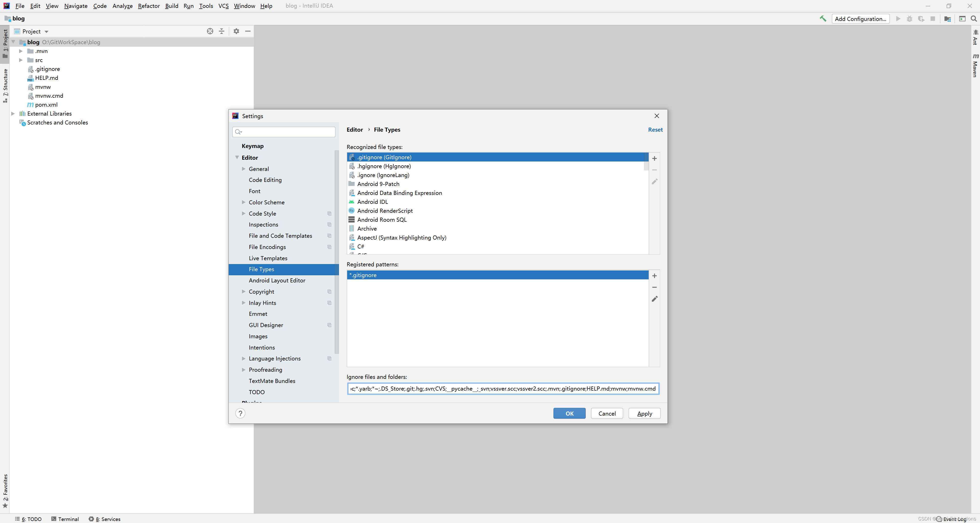Open the Refactor menu
Screen dimensions: 980x523
148,6
